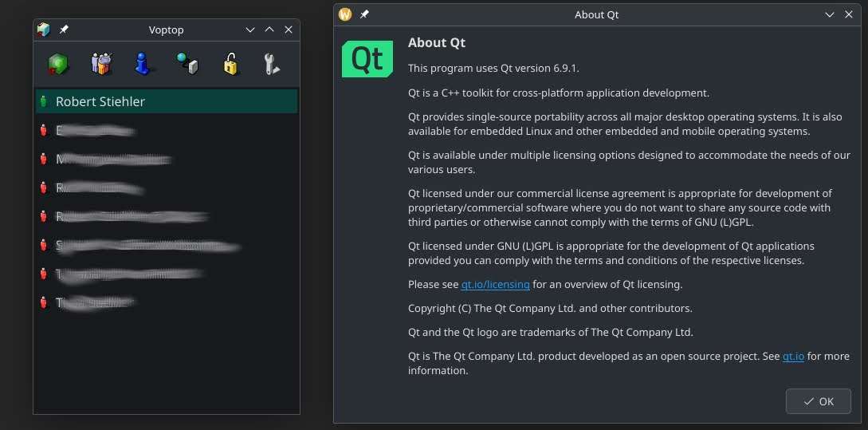Viewport: 868px width, 430px height.
Task: Open the people group toolbar icon
Action: click(x=100, y=64)
